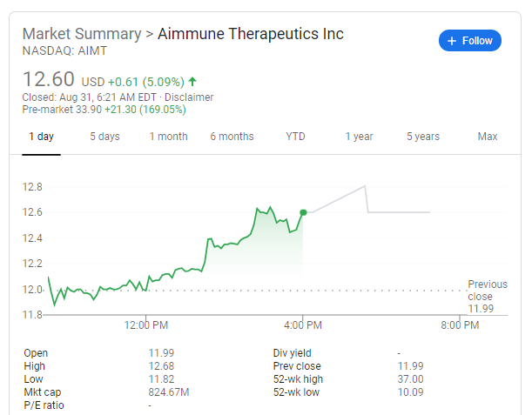
Task: Click the 8:00 PM time axis marker
Action: pyautogui.click(x=460, y=325)
